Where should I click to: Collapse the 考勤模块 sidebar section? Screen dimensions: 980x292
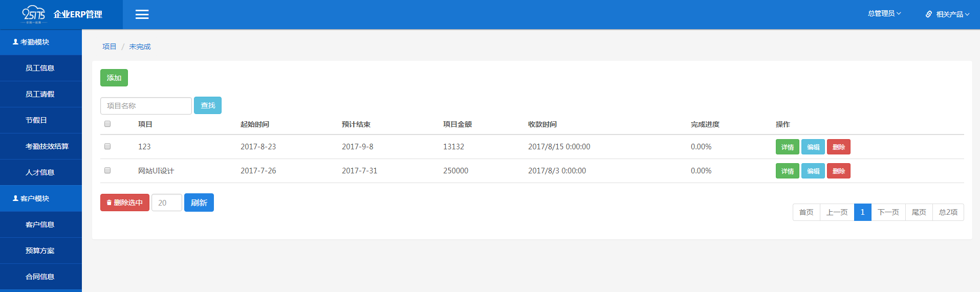[41, 42]
